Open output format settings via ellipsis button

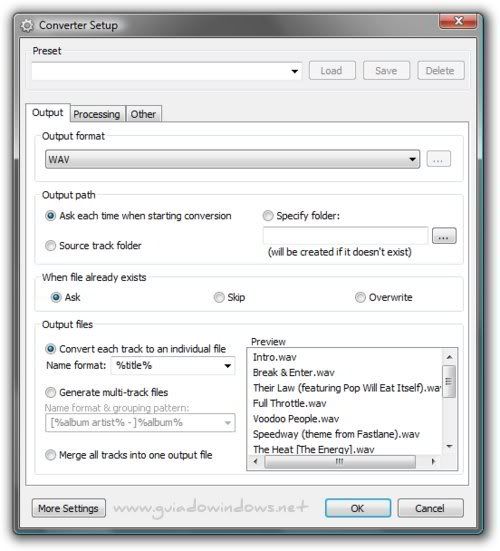(438, 159)
